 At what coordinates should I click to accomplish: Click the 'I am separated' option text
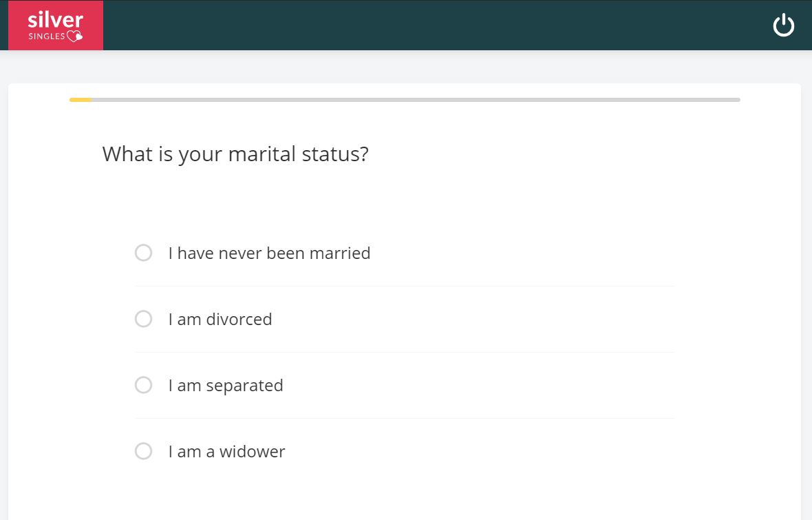click(226, 386)
